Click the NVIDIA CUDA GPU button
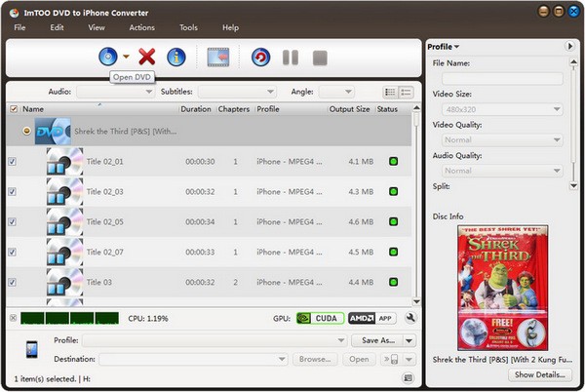Viewport: 585px width, 392px height. tap(319, 318)
